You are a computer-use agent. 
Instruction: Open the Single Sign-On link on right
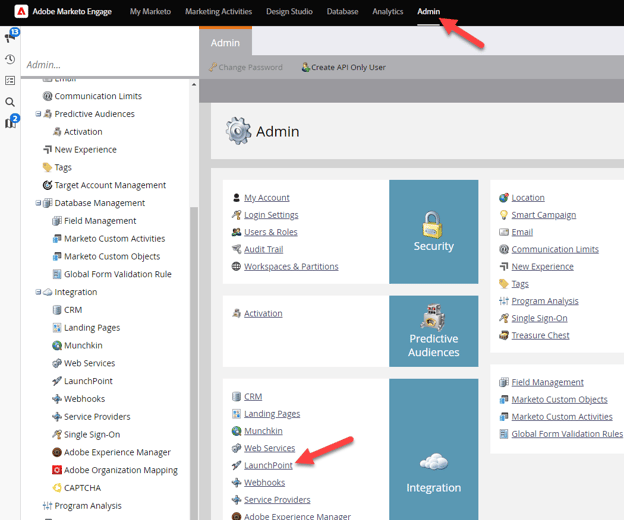pos(539,318)
